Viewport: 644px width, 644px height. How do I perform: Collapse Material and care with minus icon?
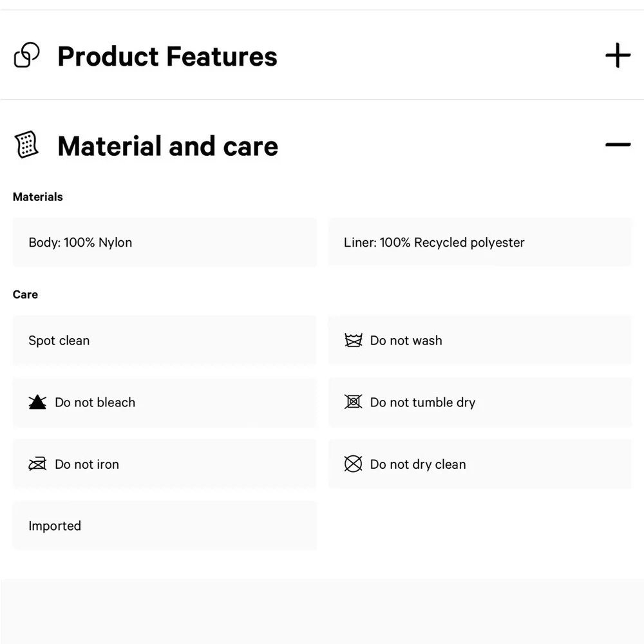[618, 144]
